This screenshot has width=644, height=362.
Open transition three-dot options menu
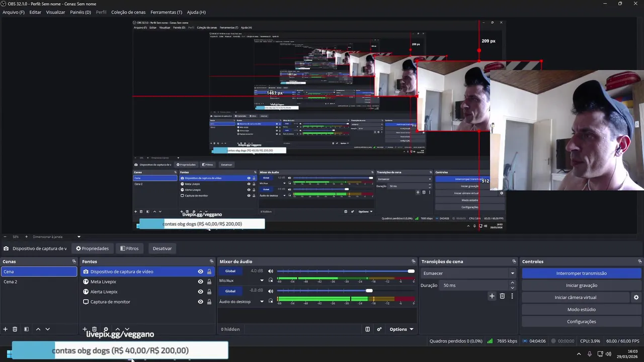[x=512, y=296]
